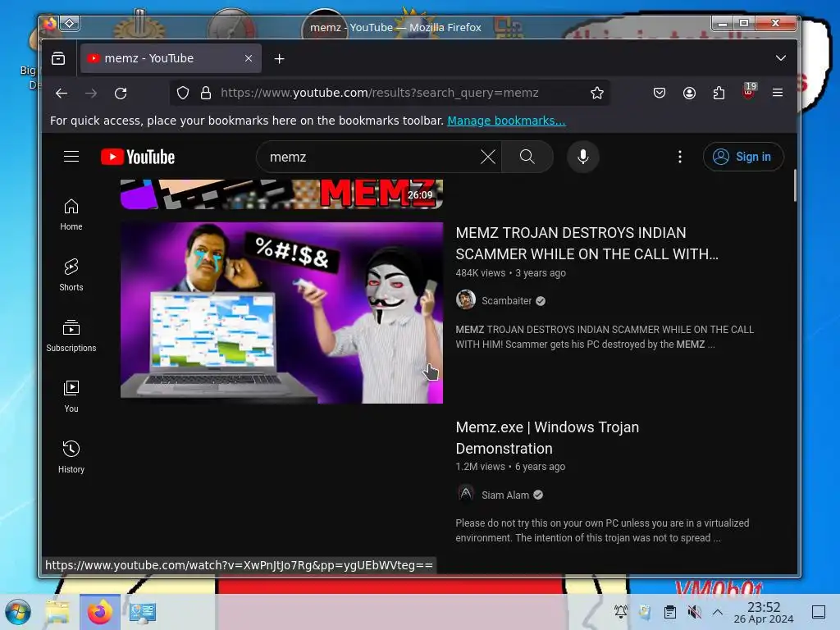Screen dimensions: 840x630
Task: Click 484K views text of scammer video
Action: tap(481, 272)
